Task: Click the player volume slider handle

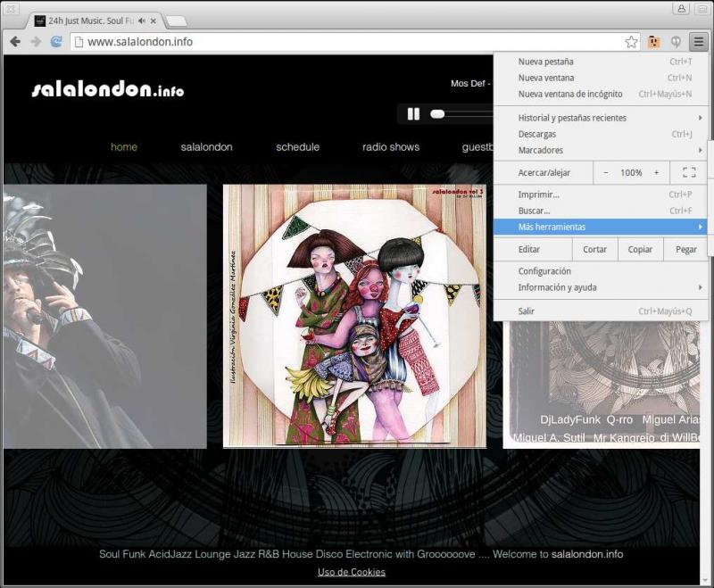Action: [x=437, y=114]
